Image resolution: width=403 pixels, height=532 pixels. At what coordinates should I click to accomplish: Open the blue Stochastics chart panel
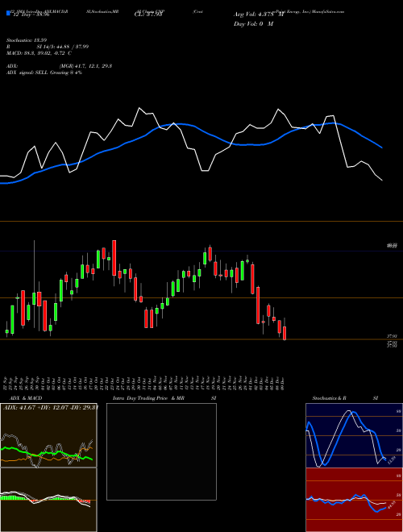tap(354, 435)
